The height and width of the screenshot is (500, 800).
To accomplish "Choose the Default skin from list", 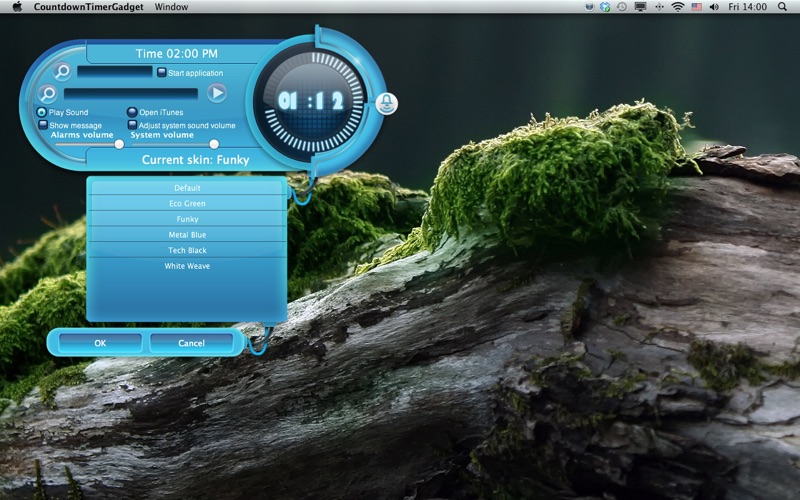I will pos(187,188).
